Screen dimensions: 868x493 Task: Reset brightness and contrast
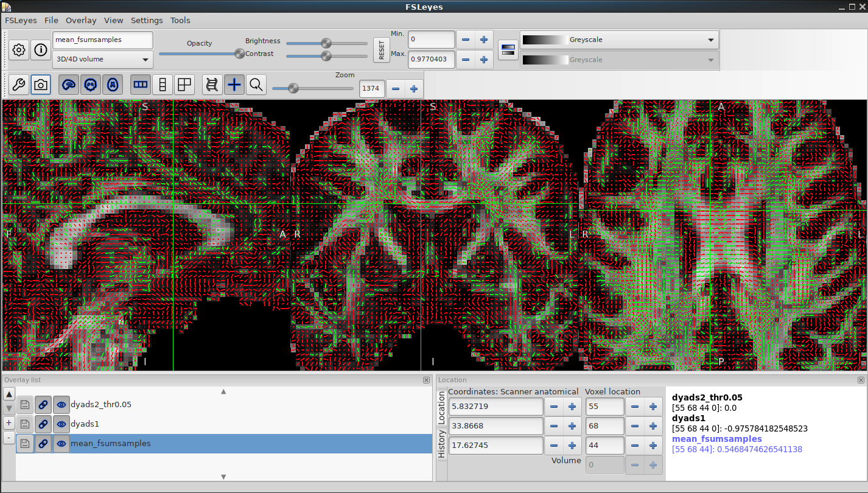pyautogui.click(x=382, y=50)
